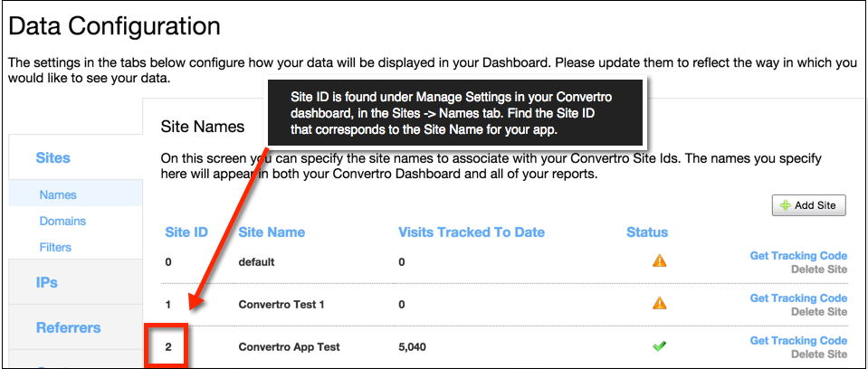The height and width of the screenshot is (369, 868).
Task: Click the warning icon for the default site
Action: [659, 260]
